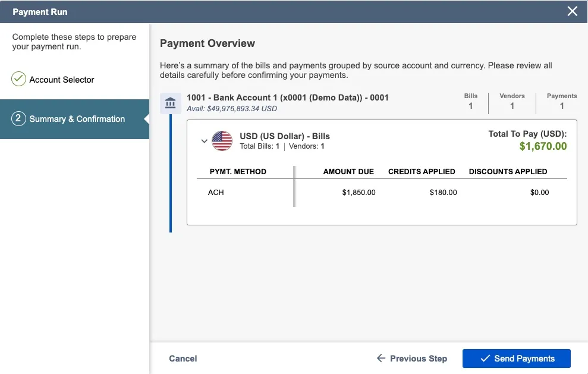This screenshot has width=588, height=374.
Task: Click the Avail: $49,976,893.34 USD balance
Action: (232, 108)
